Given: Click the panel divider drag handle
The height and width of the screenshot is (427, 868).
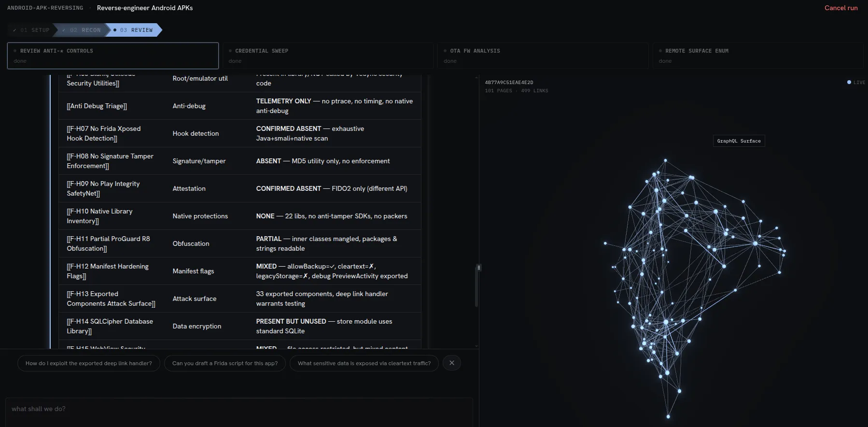Looking at the screenshot, I should tap(479, 267).
